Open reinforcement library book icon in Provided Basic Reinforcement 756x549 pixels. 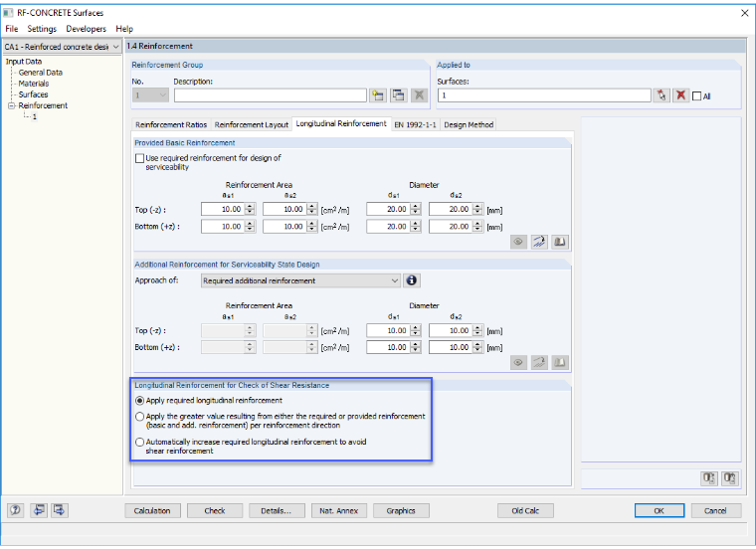tap(560, 242)
